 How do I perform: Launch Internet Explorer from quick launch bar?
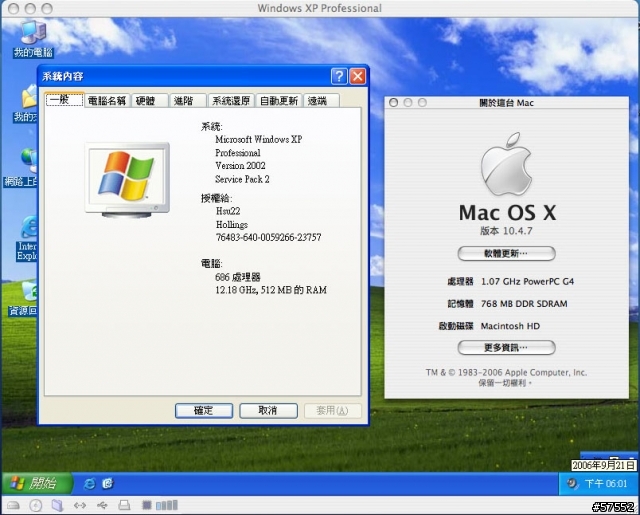[x=89, y=484]
